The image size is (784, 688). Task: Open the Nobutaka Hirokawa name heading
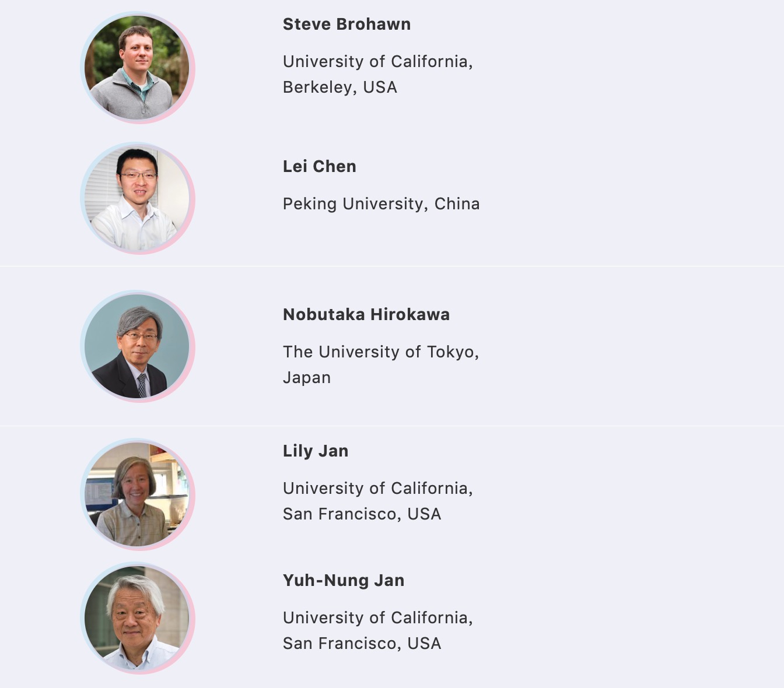366,315
